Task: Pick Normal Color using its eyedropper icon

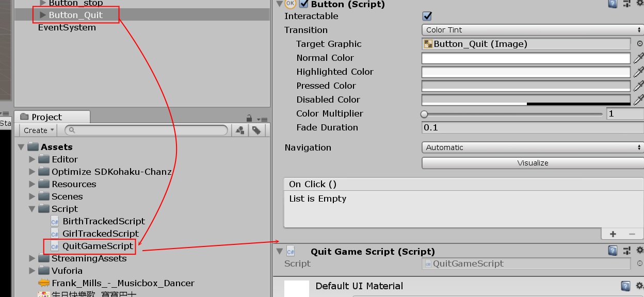Action: click(639, 58)
